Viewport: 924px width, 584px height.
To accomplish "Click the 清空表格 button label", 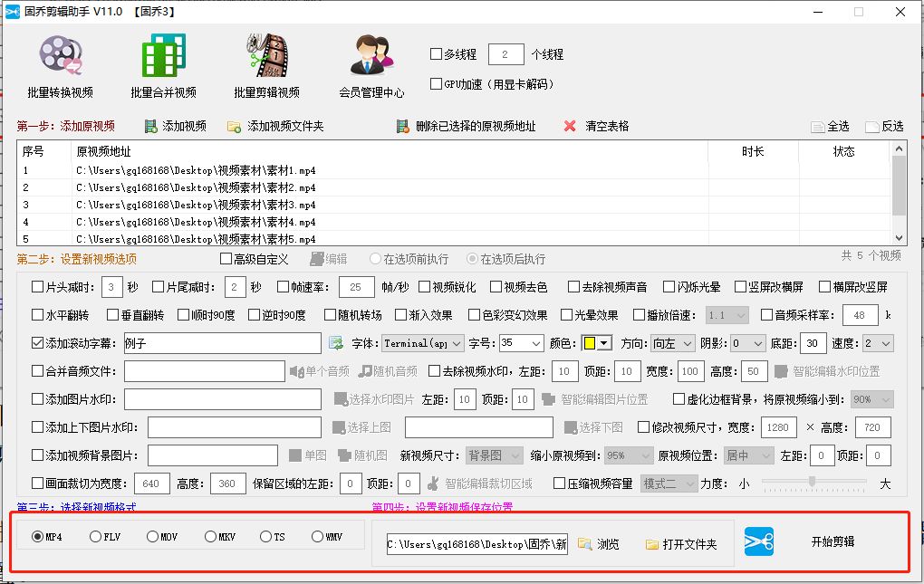I will (607, 126).
